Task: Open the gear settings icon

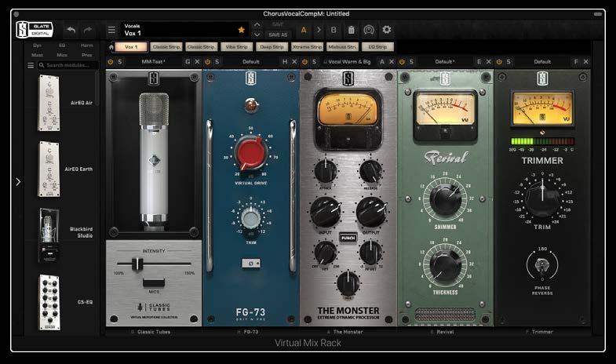Action: pyautogui.click(x=387, y=30)
